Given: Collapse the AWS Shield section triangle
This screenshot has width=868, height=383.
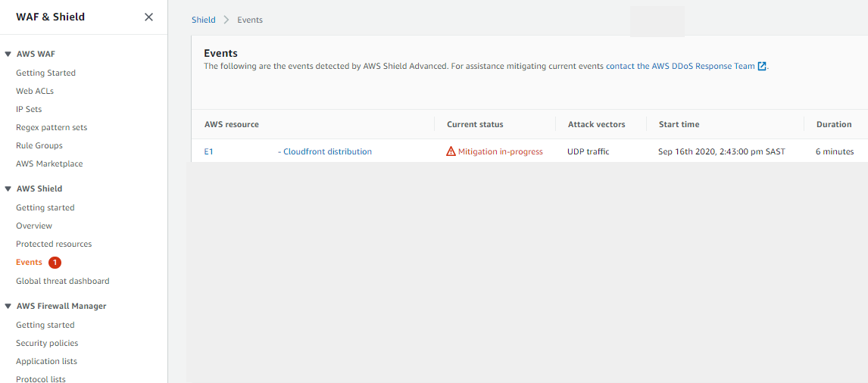Looking at the screenshot, I should point(8,188).
